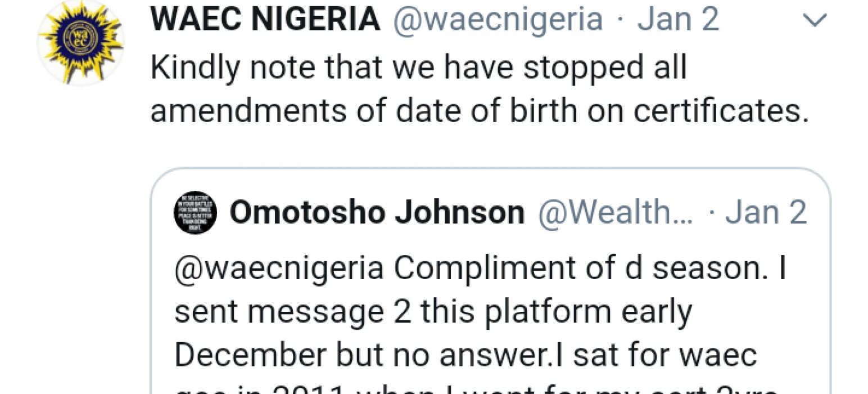
Task: Open the main tweet's Jan 2 timestamp
Action: (x=678, y=20)
